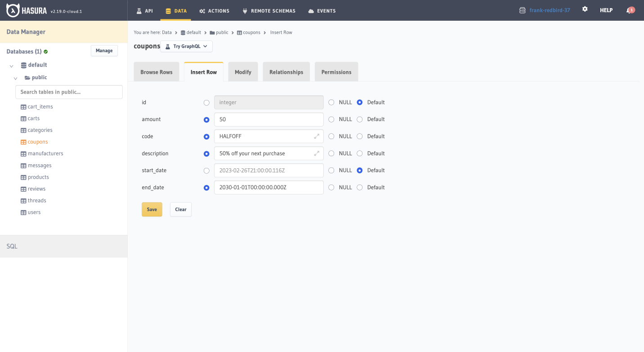Open the Permissions tab
This screenshot has width=644, height=352.
tap(336, 72)
